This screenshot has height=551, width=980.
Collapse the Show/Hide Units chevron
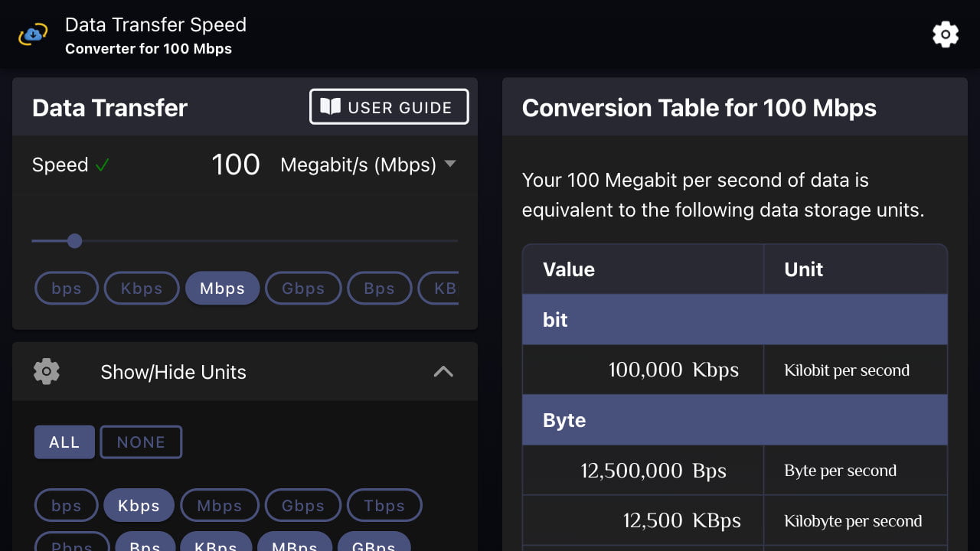[443, 372]
